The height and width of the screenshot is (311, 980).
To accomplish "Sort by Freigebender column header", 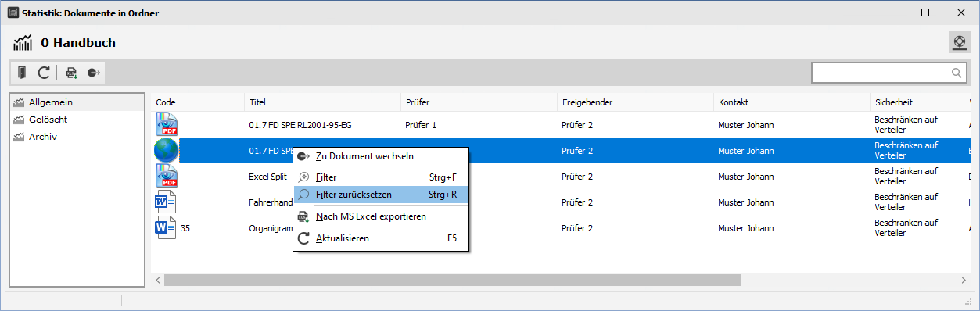I will tap(636, 102).
